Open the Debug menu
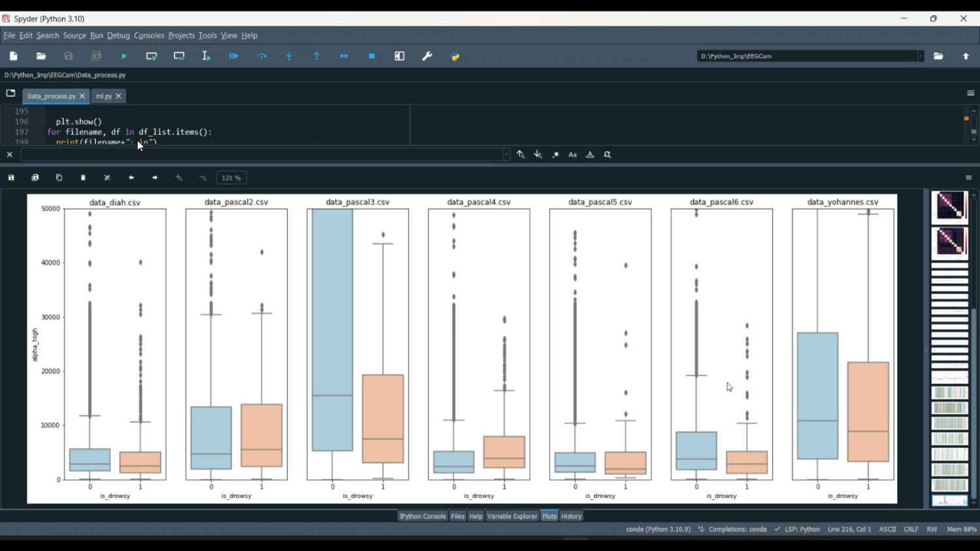 coord(118,36)
